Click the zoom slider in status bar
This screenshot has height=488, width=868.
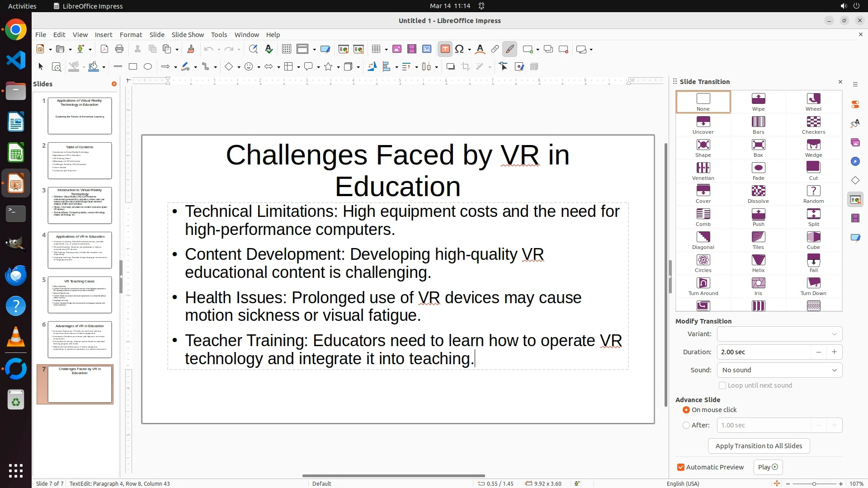point(814,484)
